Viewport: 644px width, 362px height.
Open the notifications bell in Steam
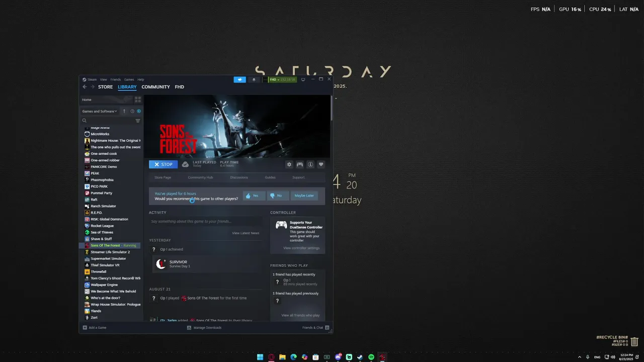(x=254, y=79)
